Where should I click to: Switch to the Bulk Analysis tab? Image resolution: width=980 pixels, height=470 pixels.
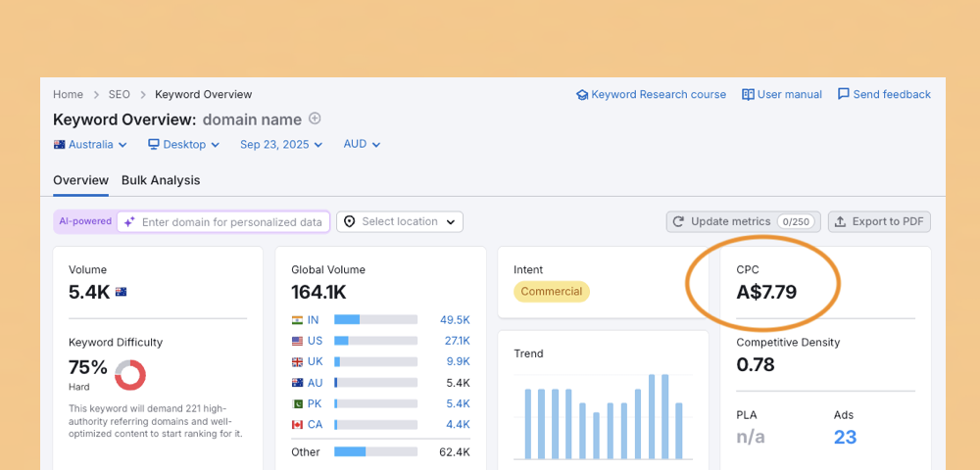(161, 180)
